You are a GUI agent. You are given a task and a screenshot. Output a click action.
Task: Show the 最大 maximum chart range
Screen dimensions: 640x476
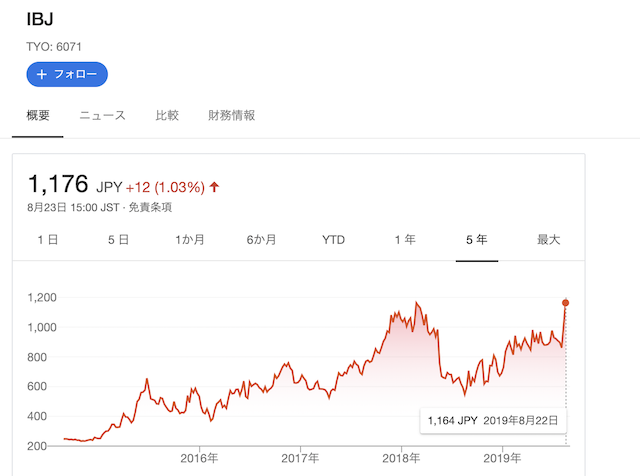point(549,240)
